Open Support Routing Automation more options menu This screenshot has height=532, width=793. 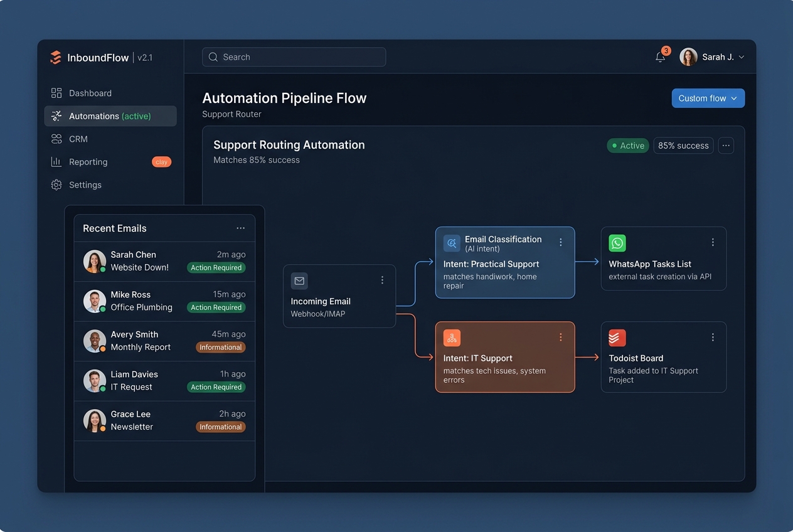click(x=726, y=146)
